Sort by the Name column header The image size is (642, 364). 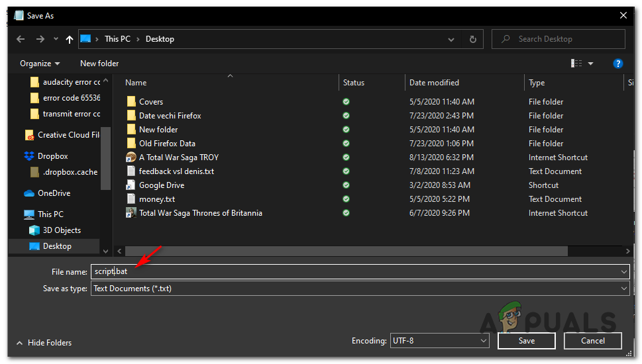[136, 83]
